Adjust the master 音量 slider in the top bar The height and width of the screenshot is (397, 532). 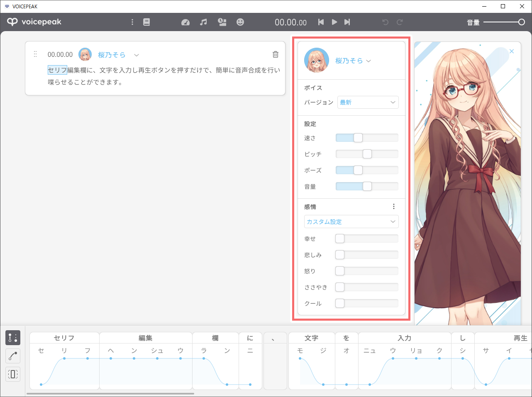pos(504,22)
